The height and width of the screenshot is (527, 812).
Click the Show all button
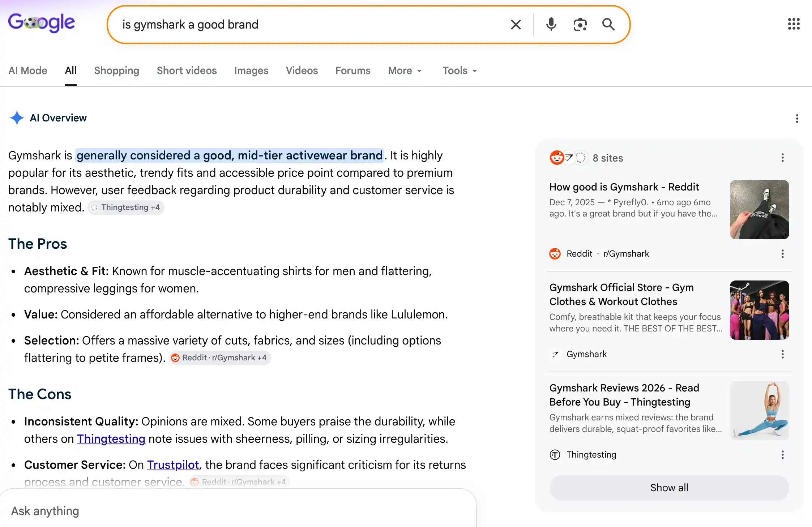coord(669,488)
